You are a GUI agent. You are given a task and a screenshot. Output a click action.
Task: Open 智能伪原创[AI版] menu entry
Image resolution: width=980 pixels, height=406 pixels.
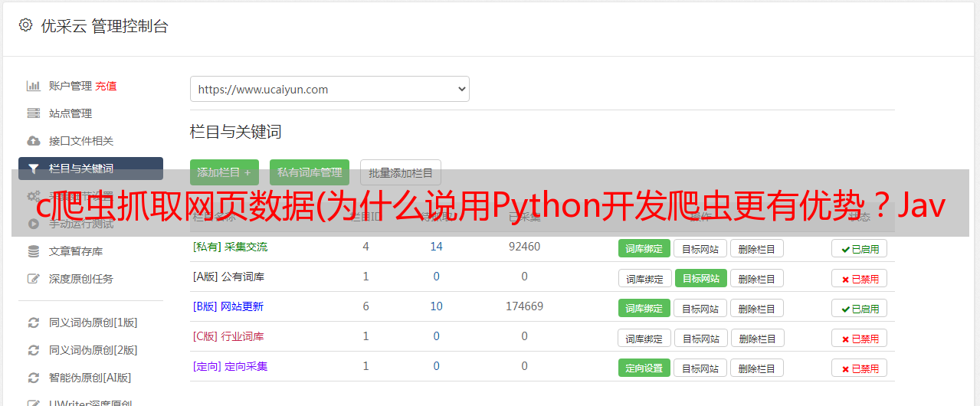[90, 378]
